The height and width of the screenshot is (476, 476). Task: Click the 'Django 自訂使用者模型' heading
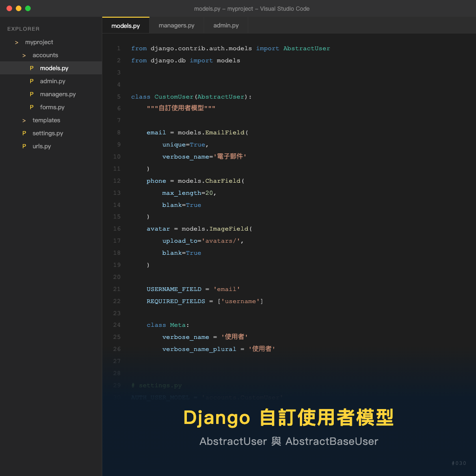(288, 418)
